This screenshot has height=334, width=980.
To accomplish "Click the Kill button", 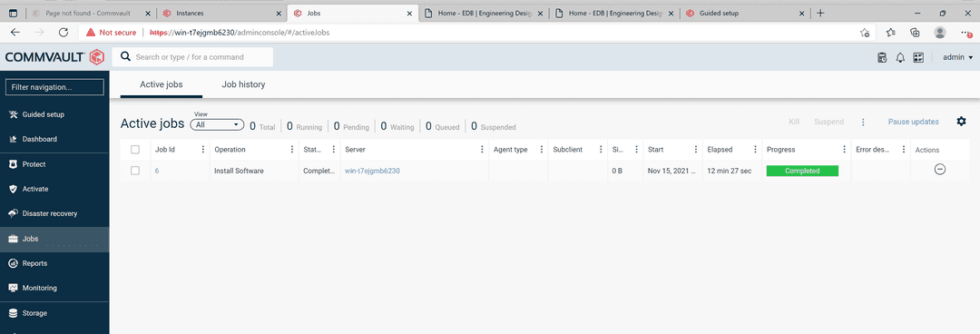I will (794, 122).
